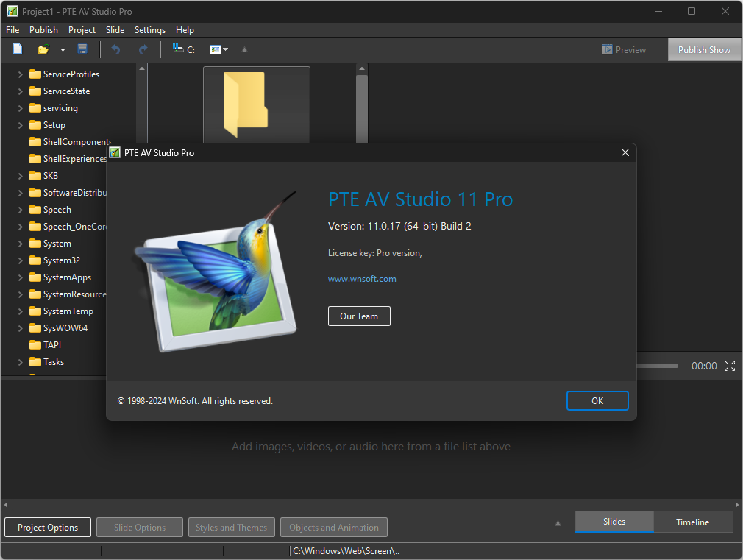The width and height of the screenshot is (743, 560).
Task: Open the recent projects dropdown arrow
Action: (63, 50)
